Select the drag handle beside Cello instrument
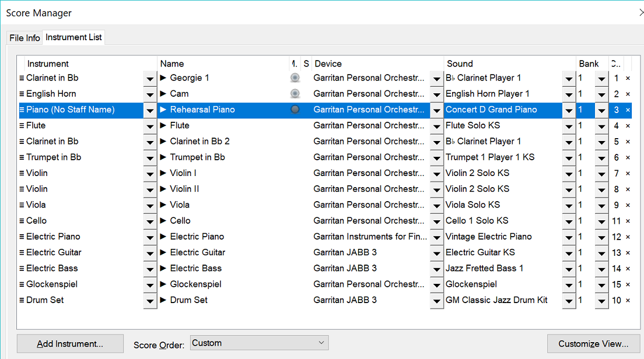644x359 pixels. pyautogui.click(x=22, y=221)
